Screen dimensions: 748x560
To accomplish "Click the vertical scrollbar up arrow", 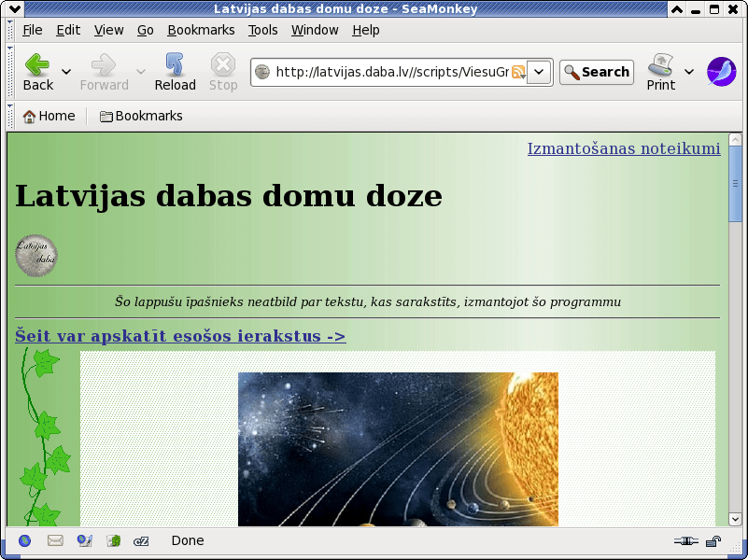I will click(x=735, y=140).
